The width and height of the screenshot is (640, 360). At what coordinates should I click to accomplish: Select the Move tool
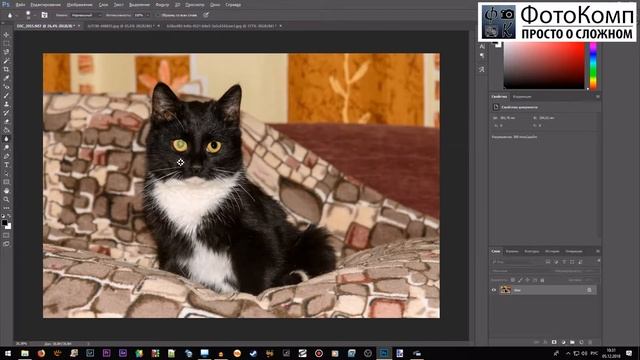pyautogui.click(x=6, y=35)
